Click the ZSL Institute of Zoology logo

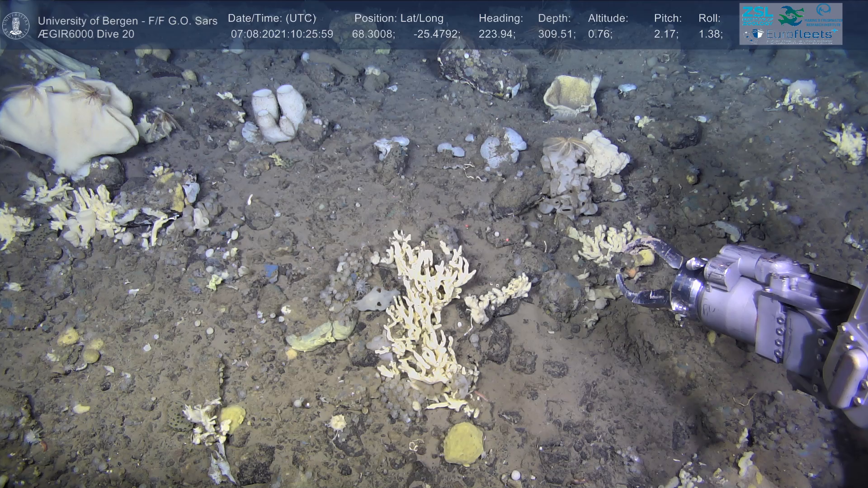pyautogui.click(x=757, y=16)
